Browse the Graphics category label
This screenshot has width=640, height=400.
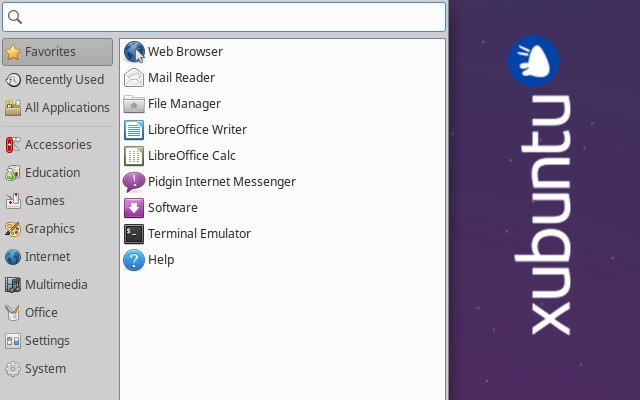[x=50, y=229]
